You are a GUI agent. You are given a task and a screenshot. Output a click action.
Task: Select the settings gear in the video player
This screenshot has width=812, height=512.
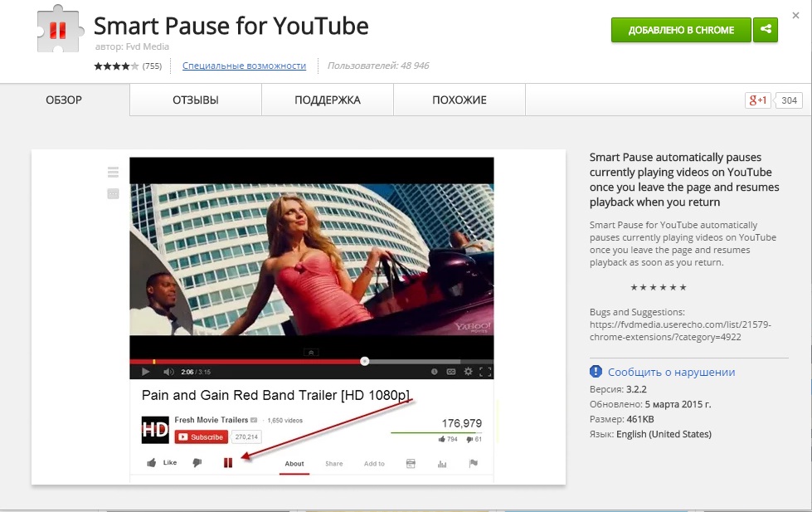coord(467,371)
